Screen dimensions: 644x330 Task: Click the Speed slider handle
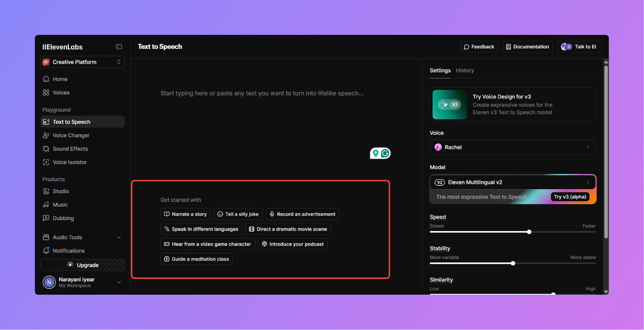(529, 232)
